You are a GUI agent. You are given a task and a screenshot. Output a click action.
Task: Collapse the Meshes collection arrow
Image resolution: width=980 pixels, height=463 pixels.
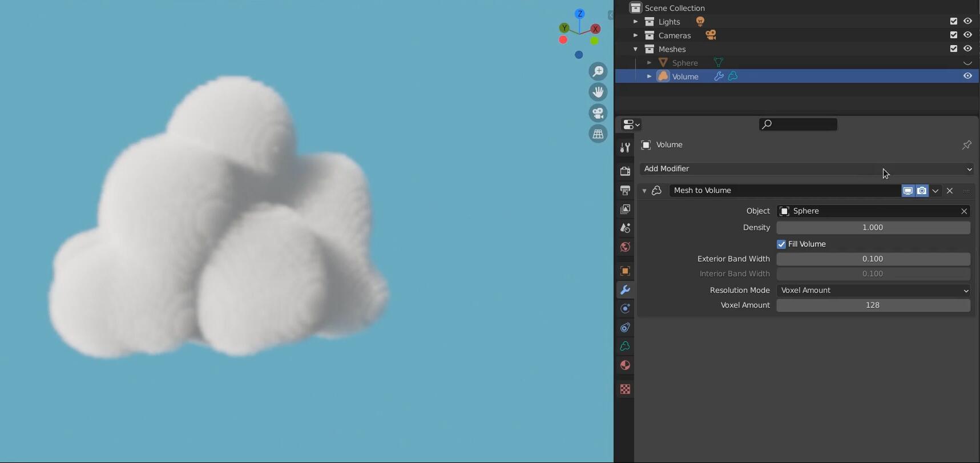pyautogui.click(x=635, y=49)
